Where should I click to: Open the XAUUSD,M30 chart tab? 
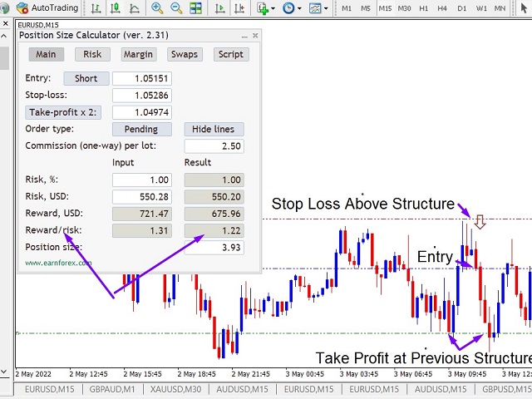pos(175,389)
